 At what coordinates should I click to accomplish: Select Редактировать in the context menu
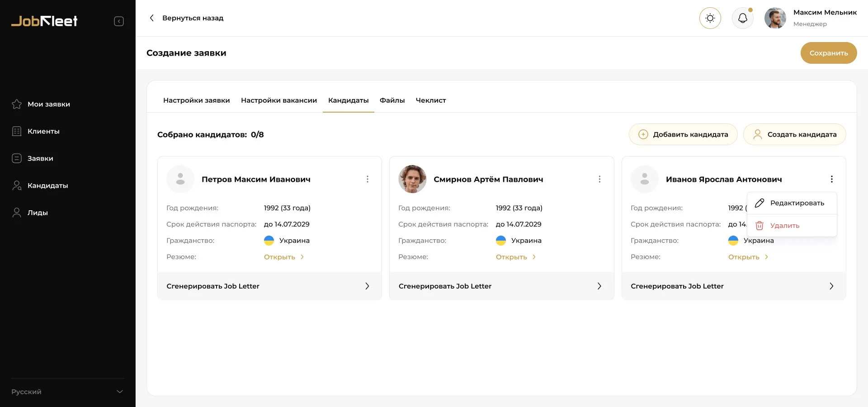pyautogui.click(x=797, y=203)
